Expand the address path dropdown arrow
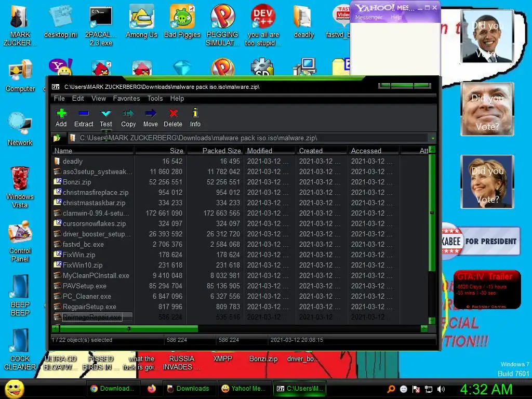This screenshot has height=399, width=532. pos(433,138)
